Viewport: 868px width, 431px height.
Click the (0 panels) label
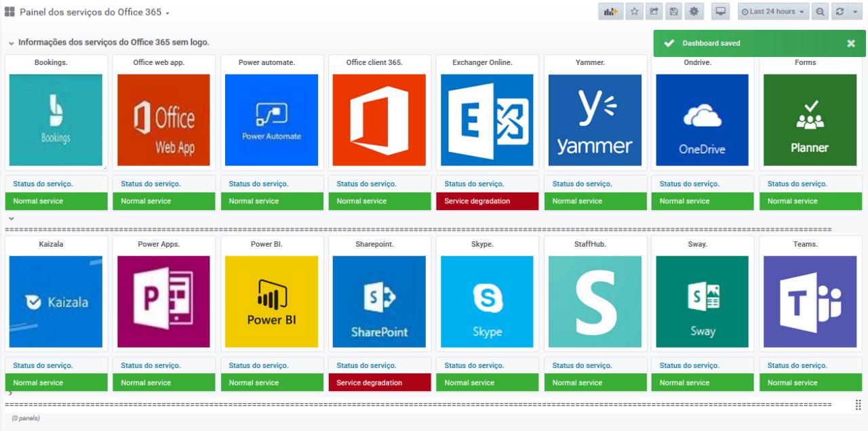point(26,418)
